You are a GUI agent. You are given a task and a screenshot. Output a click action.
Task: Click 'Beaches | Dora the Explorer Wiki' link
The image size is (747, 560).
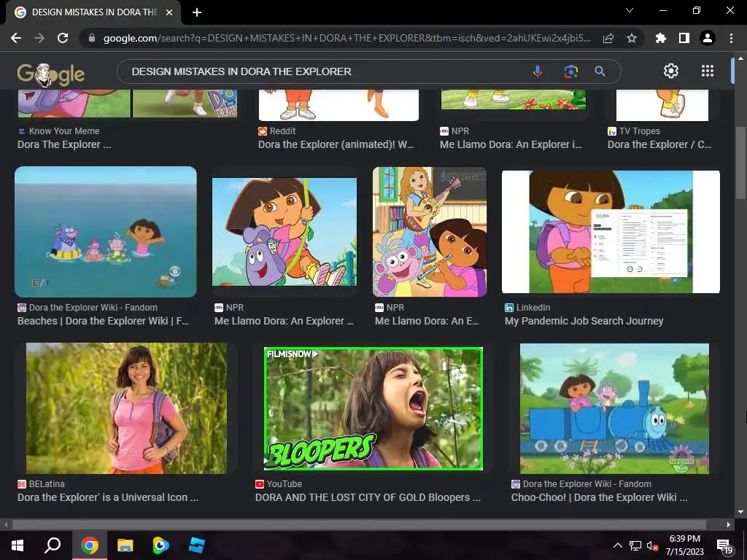coord(103,321)
